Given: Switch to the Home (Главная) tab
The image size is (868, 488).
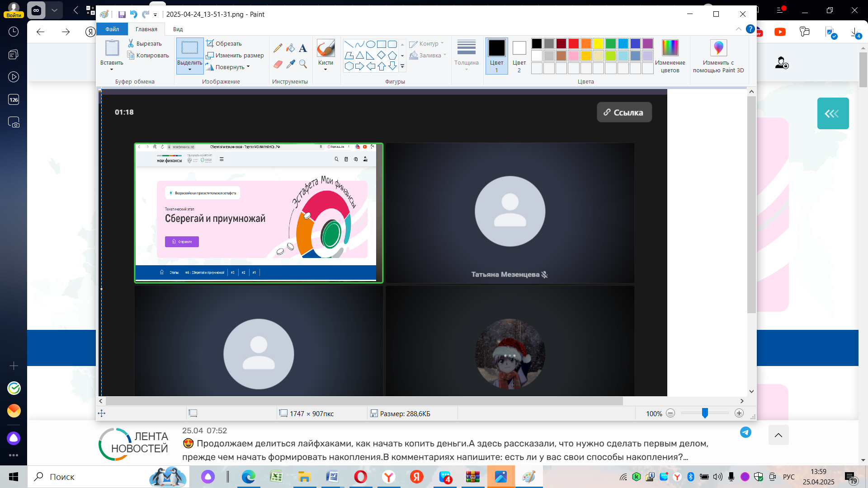Looking at the screenshot, I should [x=146, y=29].
